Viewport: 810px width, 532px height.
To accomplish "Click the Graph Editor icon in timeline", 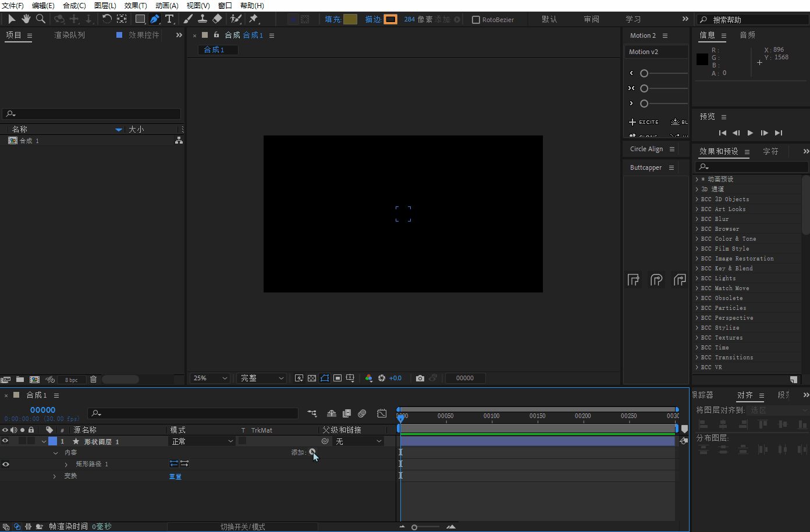I will click(x=382, y=413).
